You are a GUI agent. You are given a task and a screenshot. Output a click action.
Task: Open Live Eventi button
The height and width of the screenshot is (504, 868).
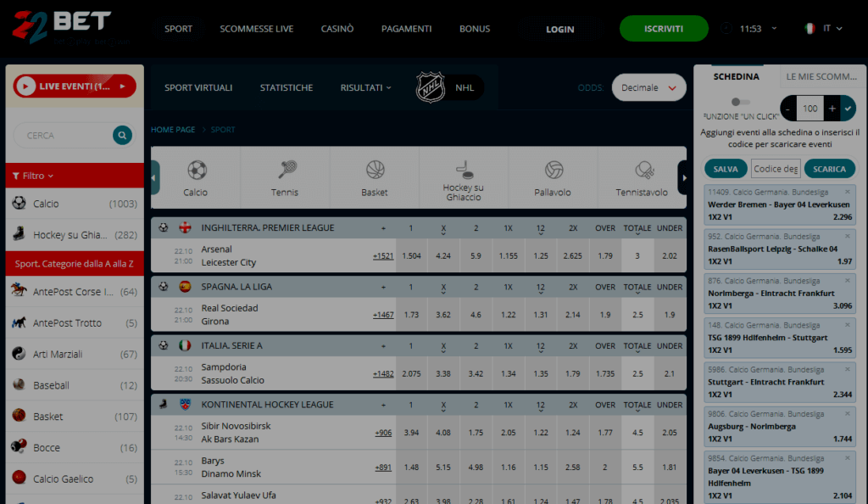[75, 86]
